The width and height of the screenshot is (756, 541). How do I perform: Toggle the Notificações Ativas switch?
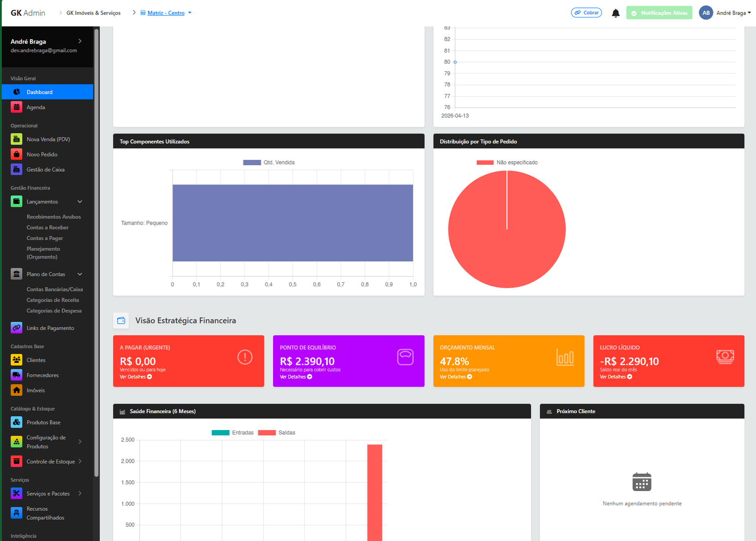pos(659,13)
